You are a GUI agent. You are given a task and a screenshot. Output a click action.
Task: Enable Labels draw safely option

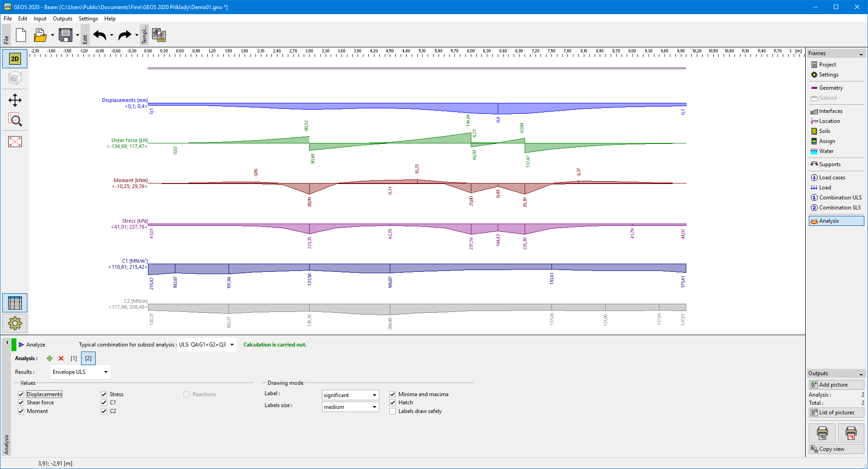pyautogui.click(x=393, y=411)
